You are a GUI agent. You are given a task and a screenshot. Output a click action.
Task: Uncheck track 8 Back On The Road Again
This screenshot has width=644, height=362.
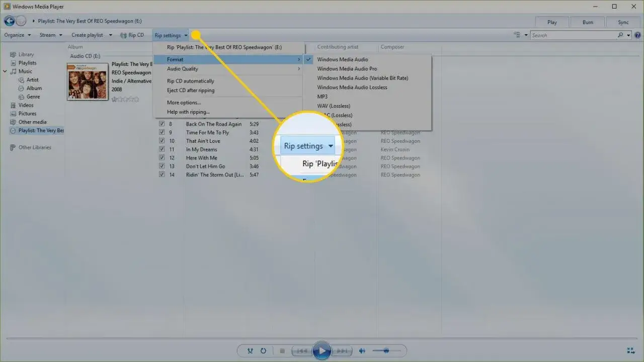point(162,124)
